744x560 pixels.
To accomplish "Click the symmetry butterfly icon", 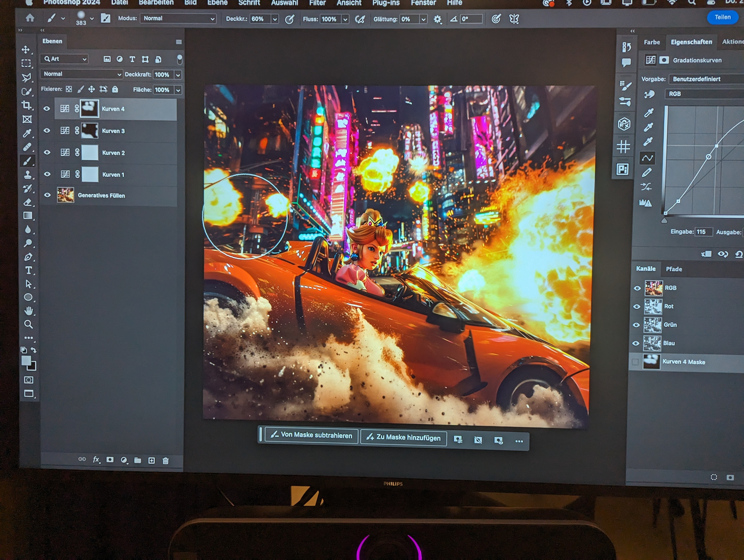I will tap(514, 19).
